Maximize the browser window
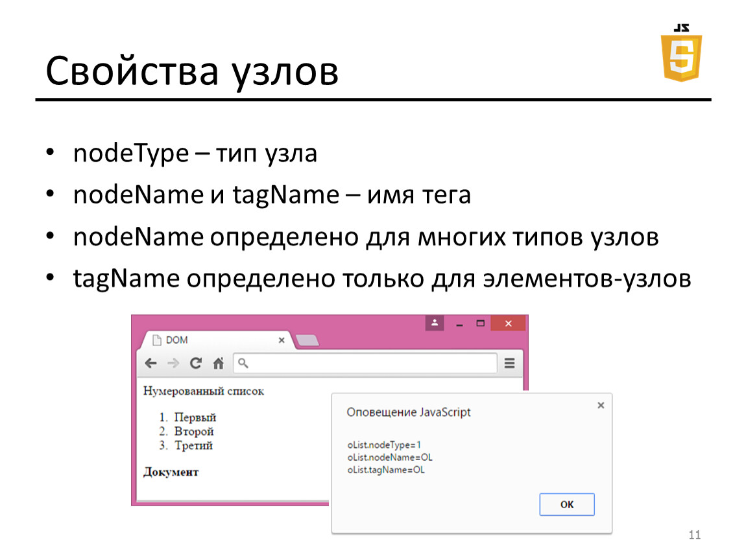The height and width of the screenshot is (560, 746). click(x=481, y=323)
